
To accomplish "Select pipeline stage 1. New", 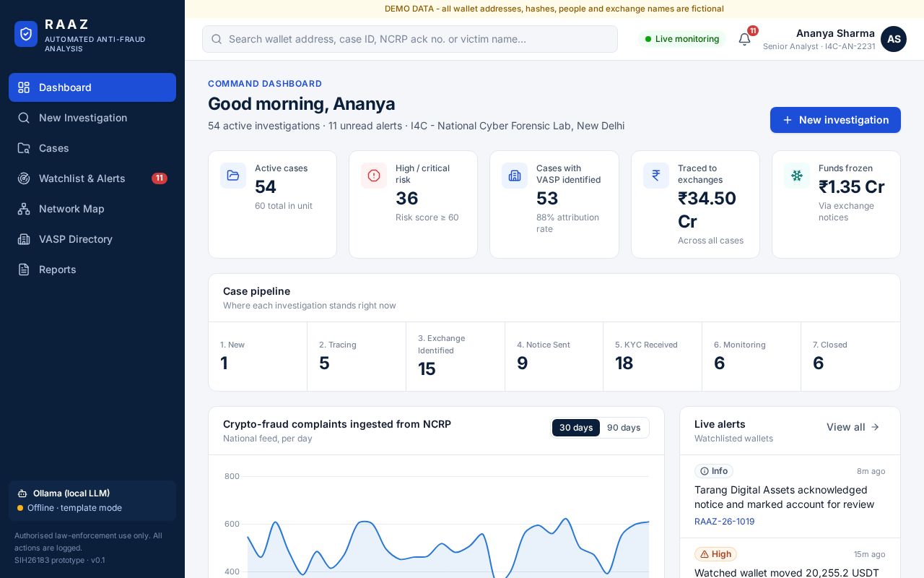I will click(258, 357).
